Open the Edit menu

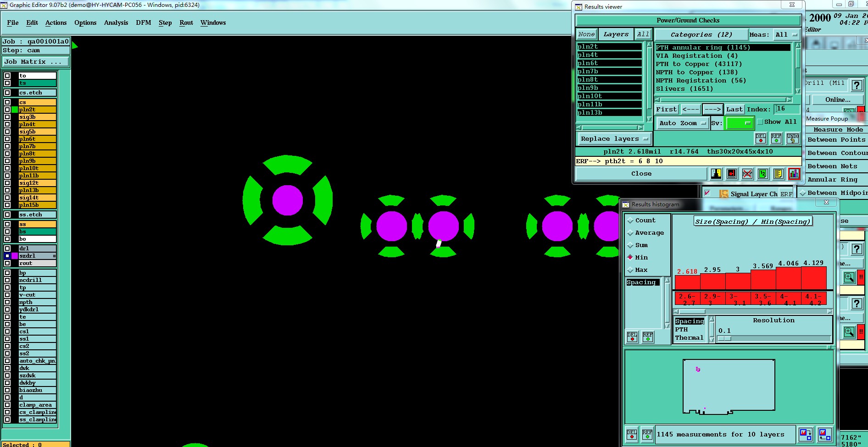point(32,22)
